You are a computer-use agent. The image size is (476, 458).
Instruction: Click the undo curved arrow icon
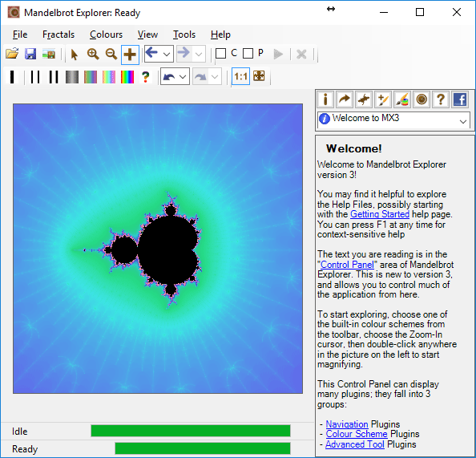pos(169,77)
